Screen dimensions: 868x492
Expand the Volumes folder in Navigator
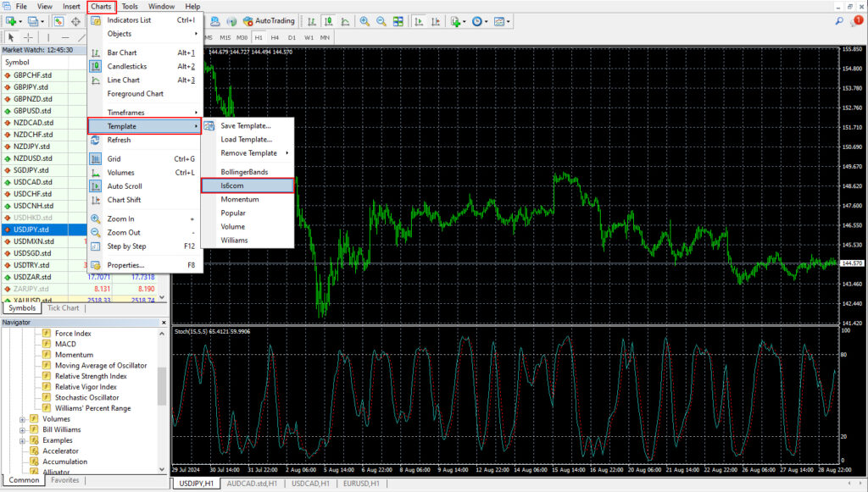[23, 419]
